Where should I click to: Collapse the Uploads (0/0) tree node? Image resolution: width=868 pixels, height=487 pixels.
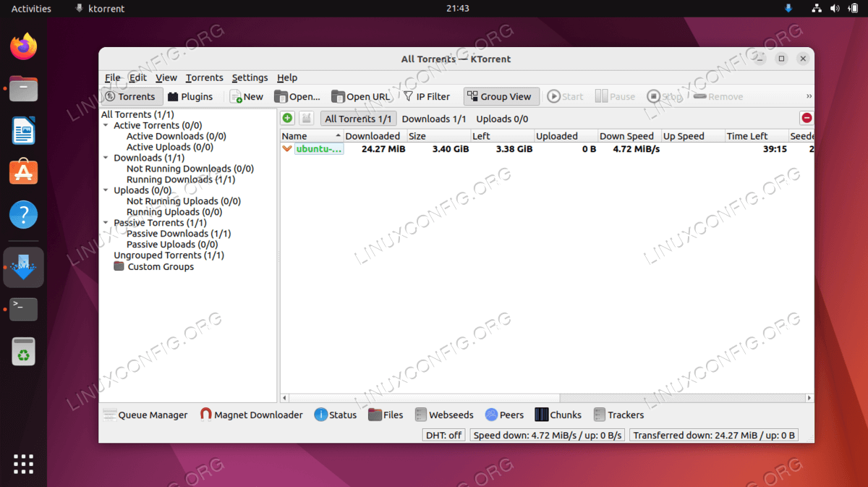pos(106,190)
